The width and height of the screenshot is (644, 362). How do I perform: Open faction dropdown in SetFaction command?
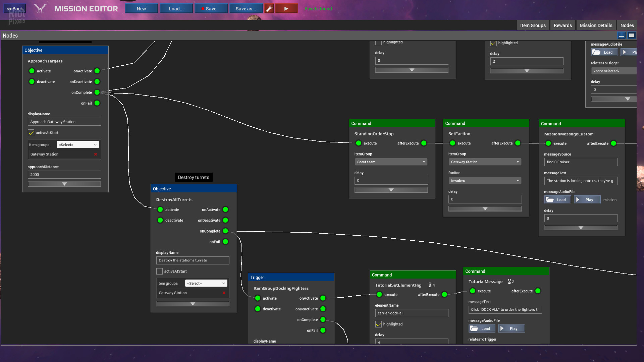click(485, 180)
